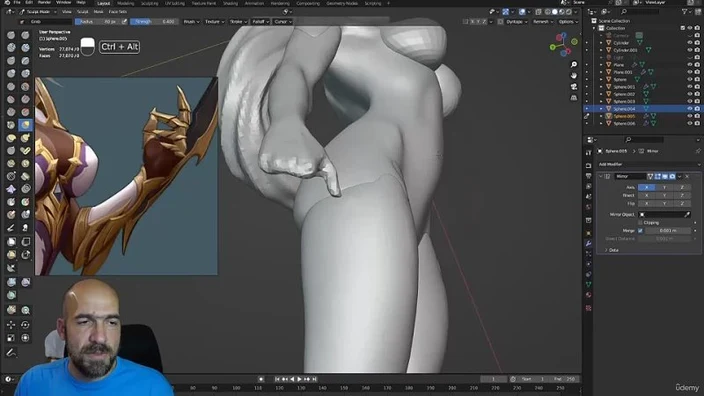Switch to the Shading workspace tab
Viewport: 704px width, 396px height.
coord(230,3)
